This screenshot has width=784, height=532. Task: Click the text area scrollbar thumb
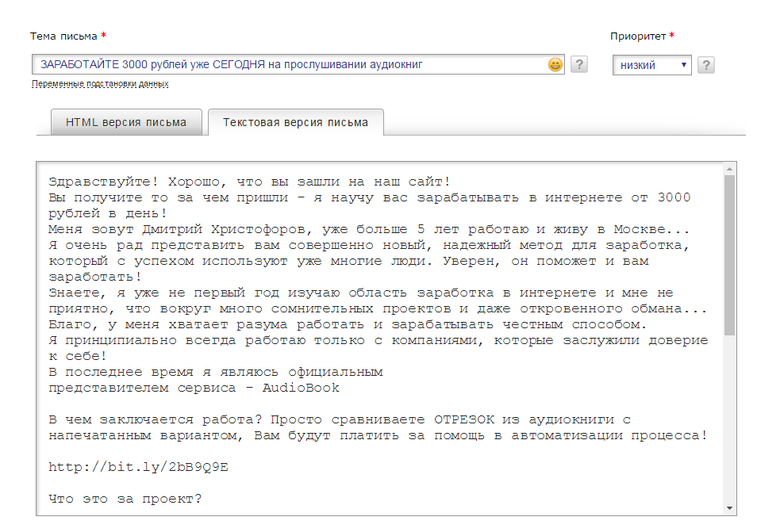coord(729,255)
